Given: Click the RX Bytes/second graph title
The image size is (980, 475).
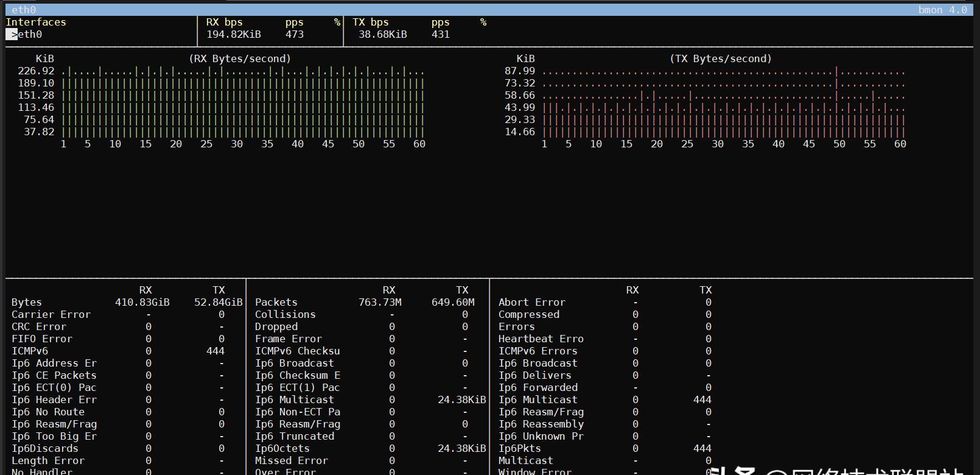Looking at the screenshot, I should pos(240,59).
